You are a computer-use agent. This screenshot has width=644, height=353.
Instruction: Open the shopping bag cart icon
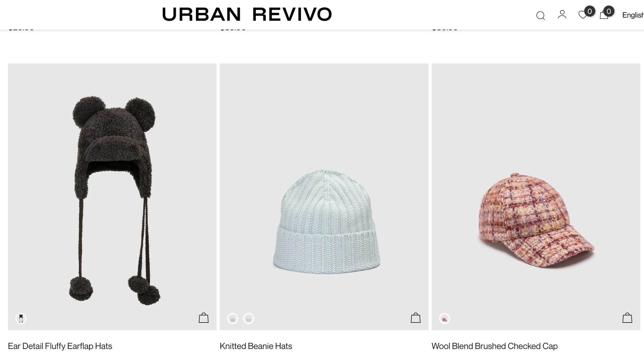(604, 15)
